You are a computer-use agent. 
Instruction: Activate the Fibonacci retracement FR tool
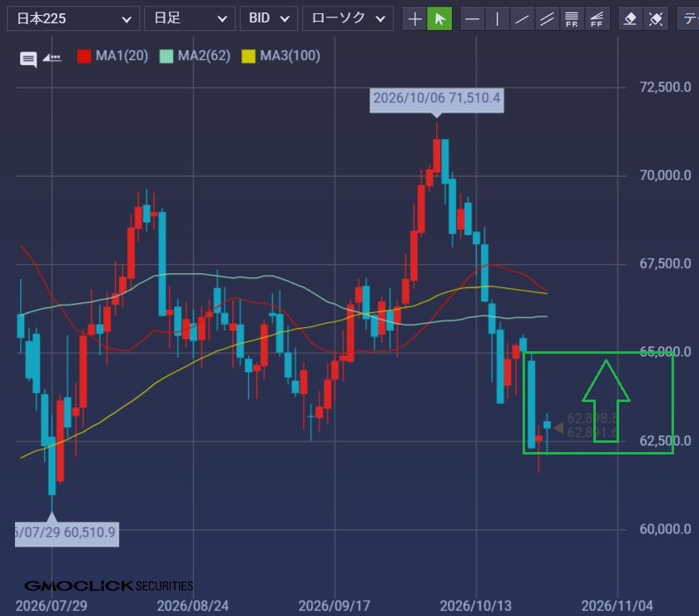click(x=572, y=19)
